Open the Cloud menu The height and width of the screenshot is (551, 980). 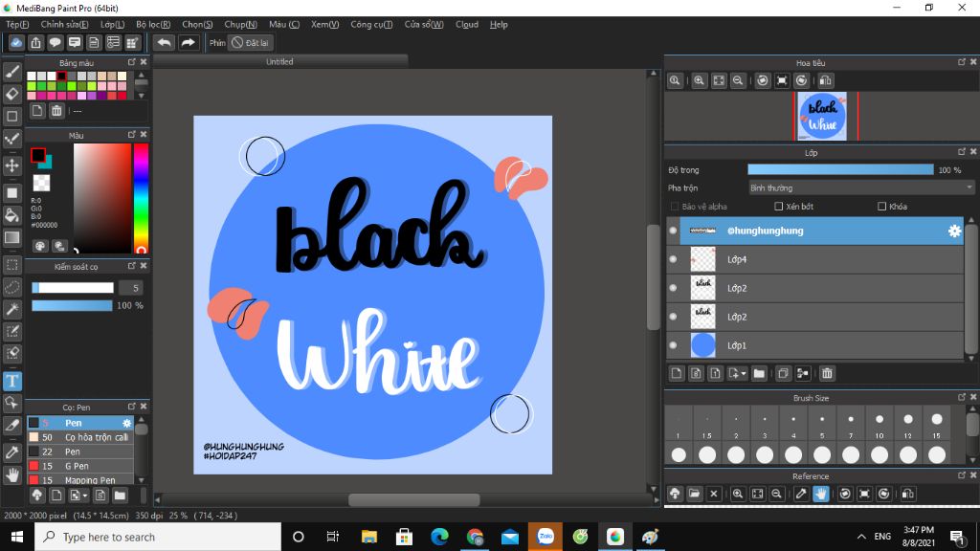tap(467, 24)
